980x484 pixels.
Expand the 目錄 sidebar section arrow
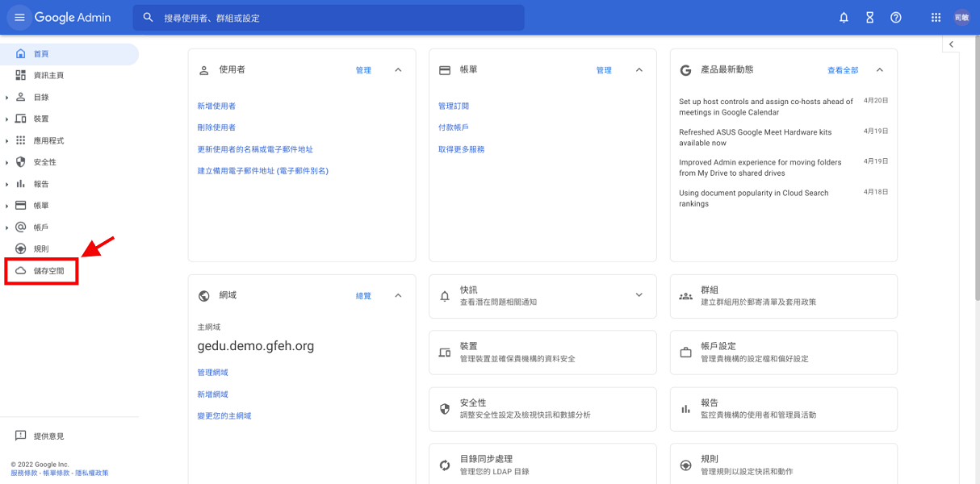coord(7,98)
